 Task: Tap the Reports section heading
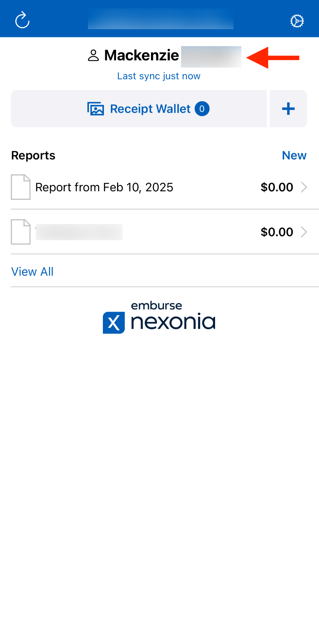click(x=33, y=156)
